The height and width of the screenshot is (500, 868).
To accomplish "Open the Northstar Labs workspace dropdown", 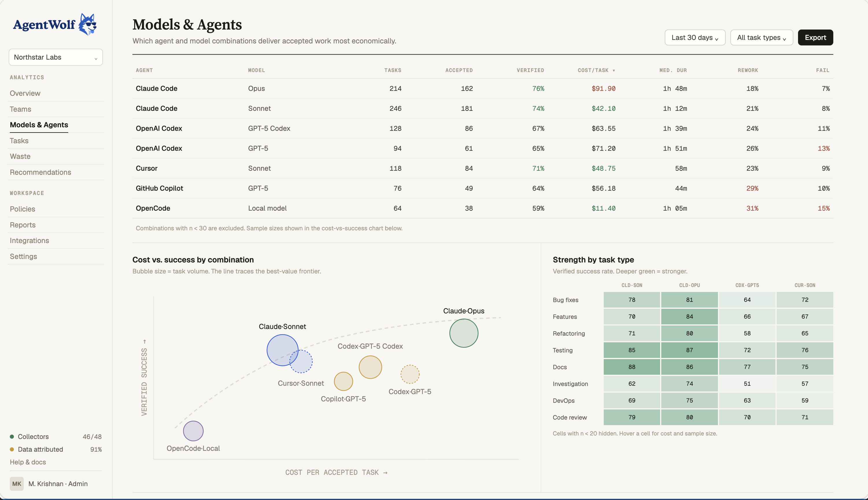I will tap(56, 57).
